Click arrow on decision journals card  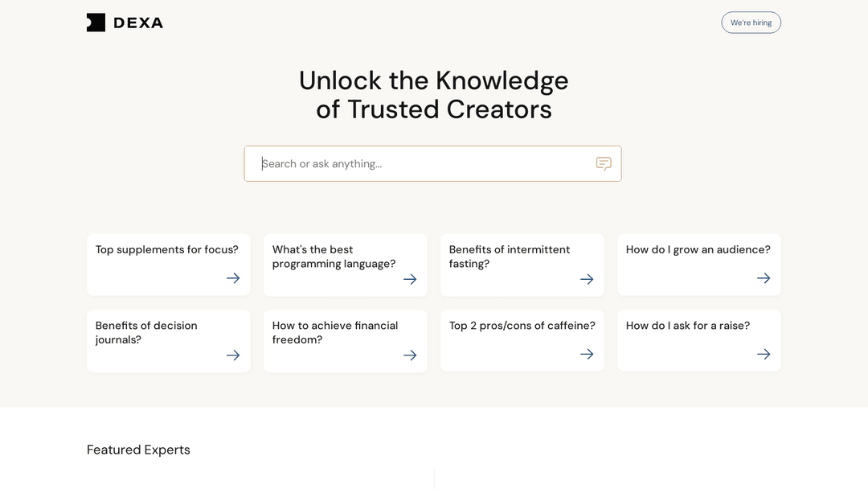(233, 355)
